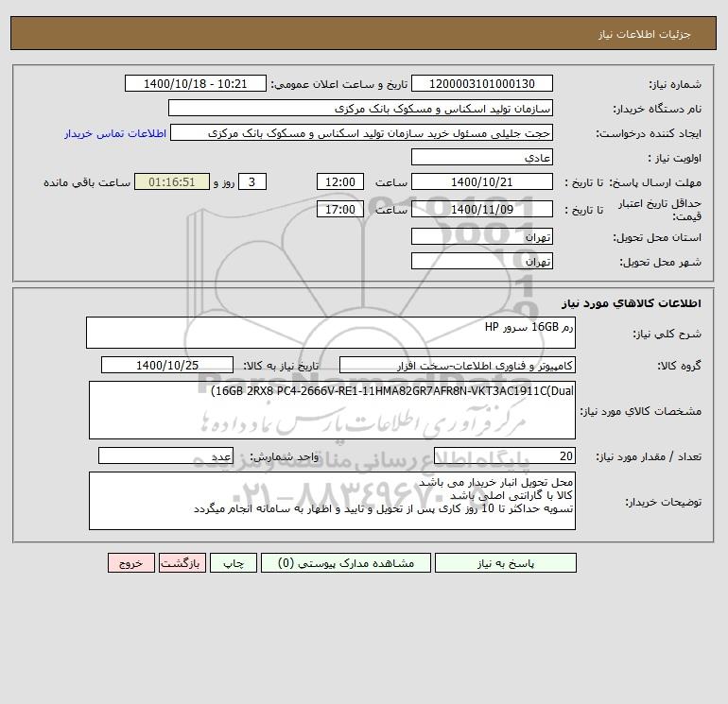Click product specification box 16GB 2RX8 PC4-2666V
This screenshot has width=728, height=704.
[332, 410]
